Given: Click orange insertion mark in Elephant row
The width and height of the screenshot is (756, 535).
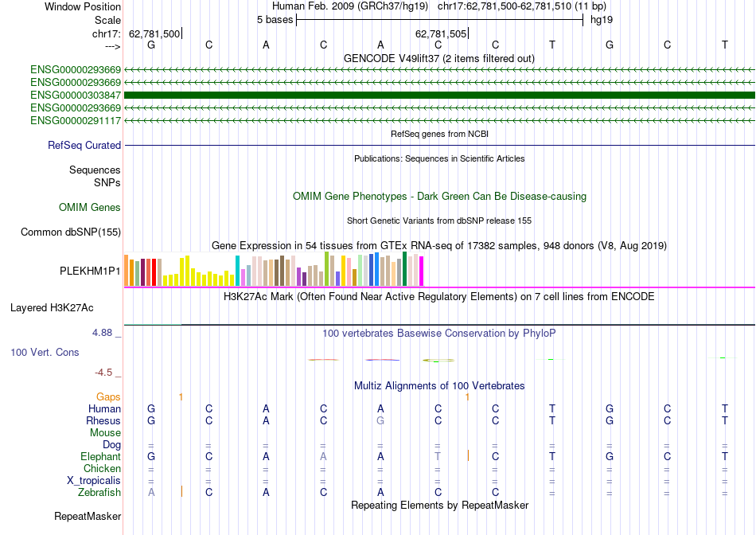Looking at the screenshot, I should click(x=468, y=455).
